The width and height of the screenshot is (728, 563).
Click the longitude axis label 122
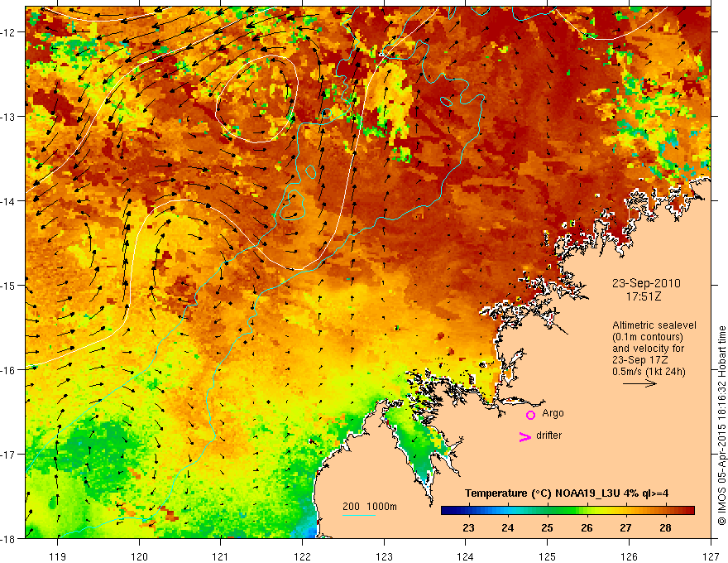(302, 556)
